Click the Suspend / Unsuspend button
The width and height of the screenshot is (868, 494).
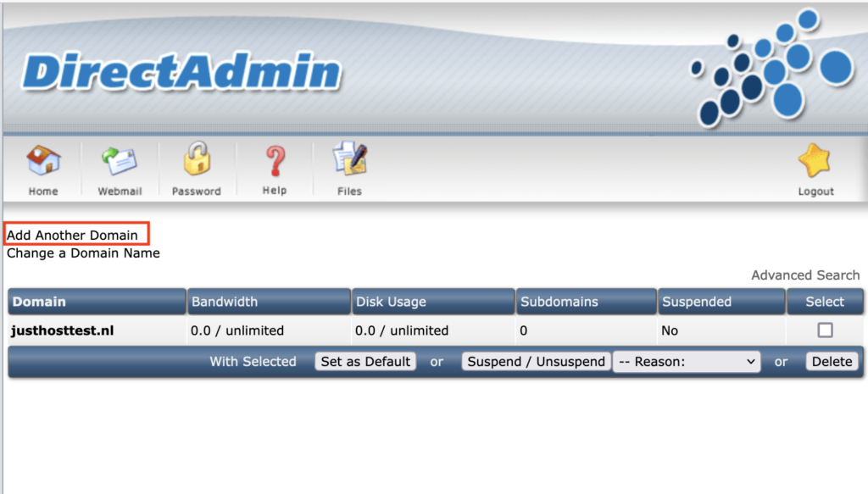(x=536, y=362)
